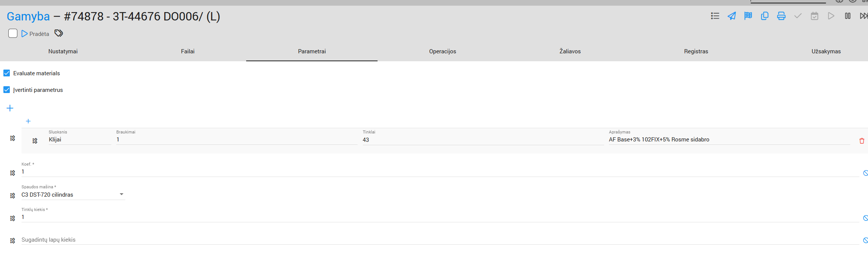Click the Sugadintų lapų kiekis field
The width and height of the screenshot is (868, 253).
438,240
